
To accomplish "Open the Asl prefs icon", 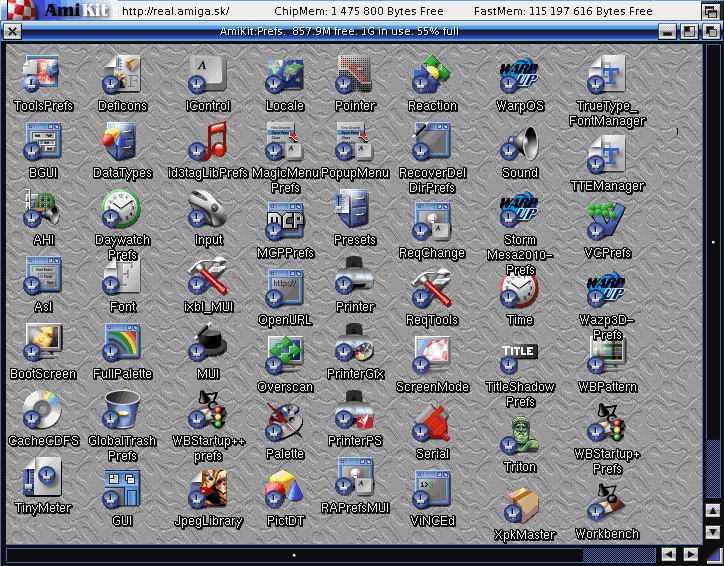I will point(42,275).
